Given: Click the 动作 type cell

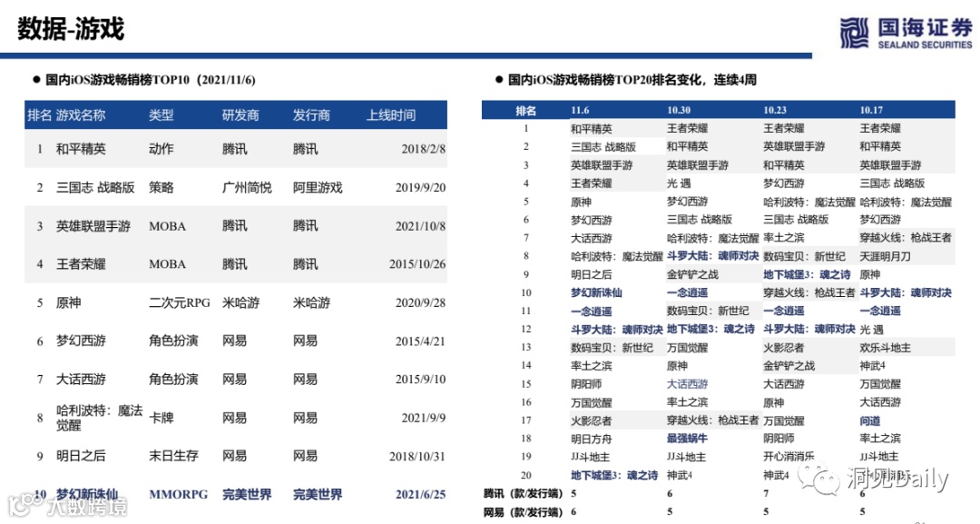Looking at the screenshot, I should 162,149.
